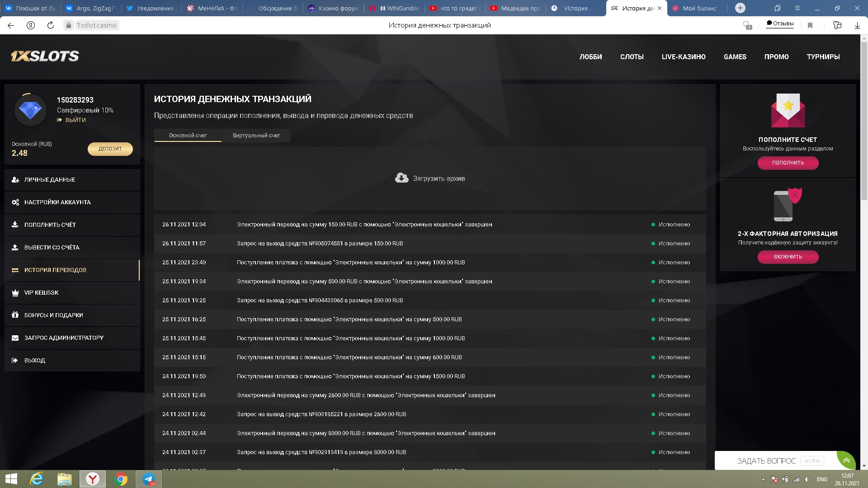This screenshot has width=868, height=488.
Task: Show hidden system tray icons arrow
Action: [763, 479]
